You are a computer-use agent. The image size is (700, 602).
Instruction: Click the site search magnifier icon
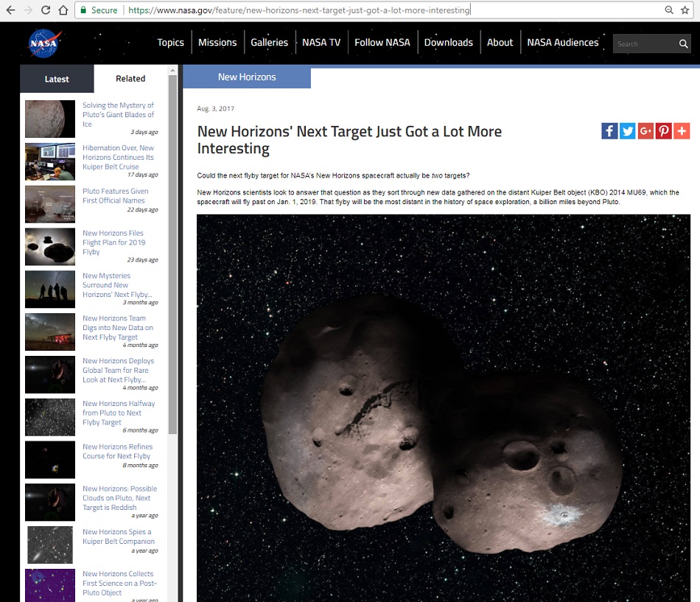(683, 43)
